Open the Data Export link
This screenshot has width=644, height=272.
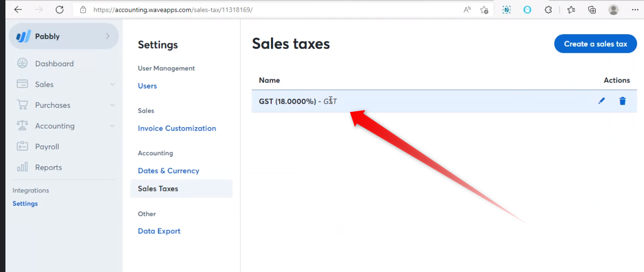coord(159,231)
